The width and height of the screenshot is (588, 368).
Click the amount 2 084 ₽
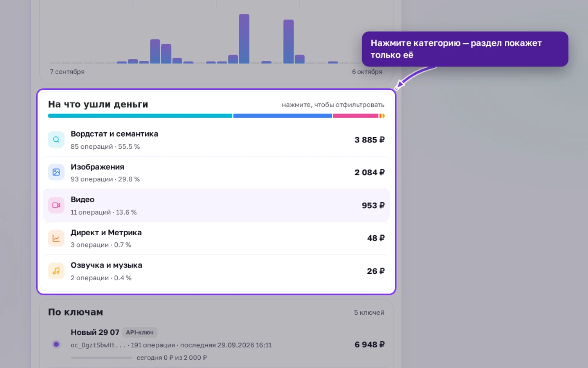click(370, 173)
